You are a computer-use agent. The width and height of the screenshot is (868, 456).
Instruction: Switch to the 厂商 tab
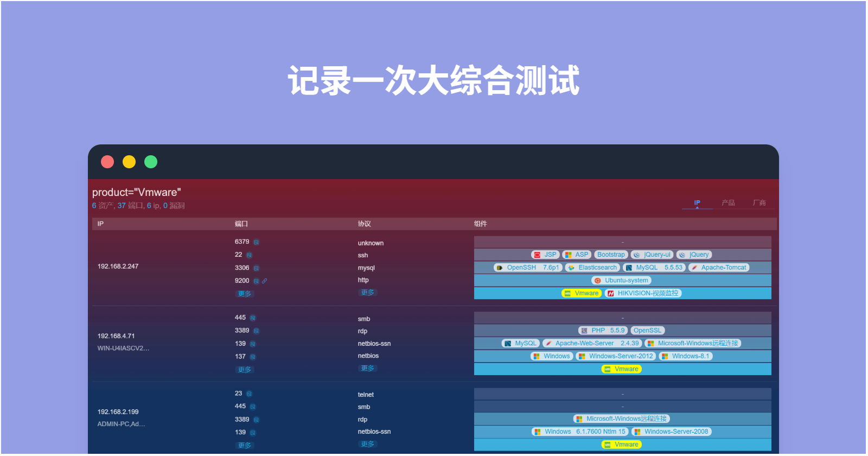click(759, 203)
